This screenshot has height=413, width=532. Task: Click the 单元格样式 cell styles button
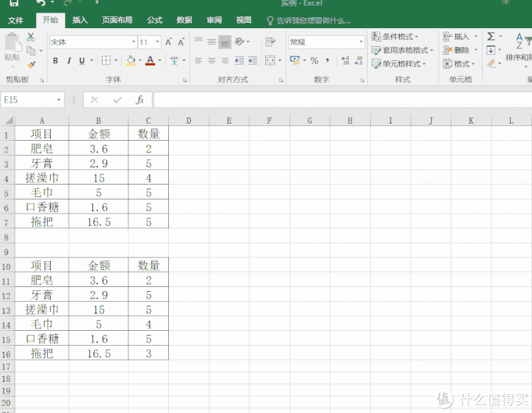tap(399, 63)
